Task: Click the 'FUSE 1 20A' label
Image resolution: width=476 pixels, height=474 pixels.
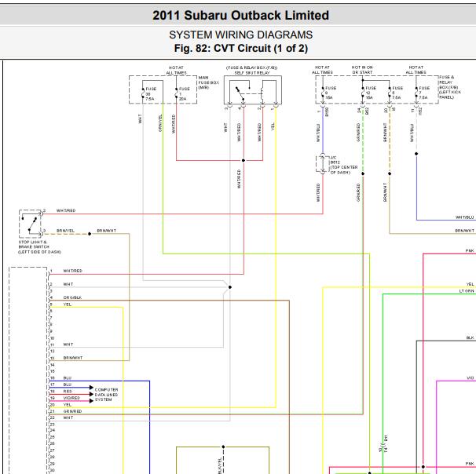Action: click(185, 93)
